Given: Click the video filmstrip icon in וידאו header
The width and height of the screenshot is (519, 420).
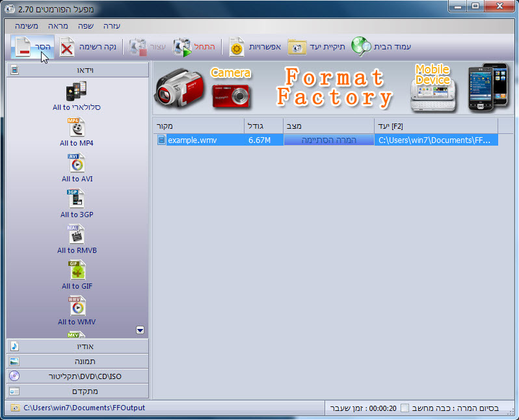Looking at the screenshot, I should [x=14, y=70].
